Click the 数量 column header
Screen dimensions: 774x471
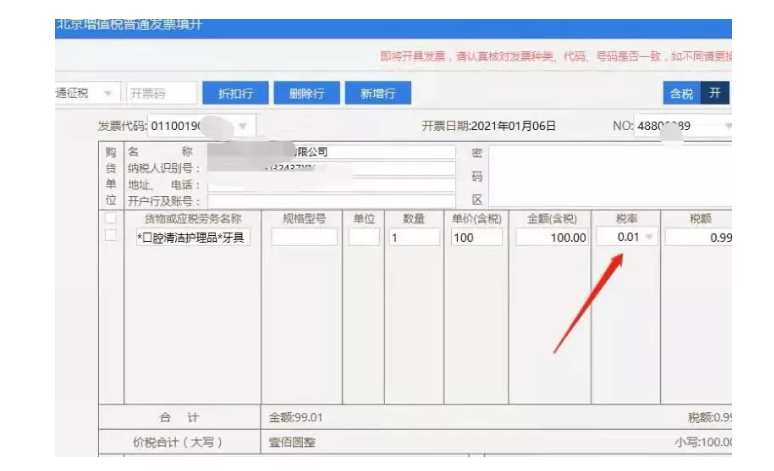pos(414,218)
